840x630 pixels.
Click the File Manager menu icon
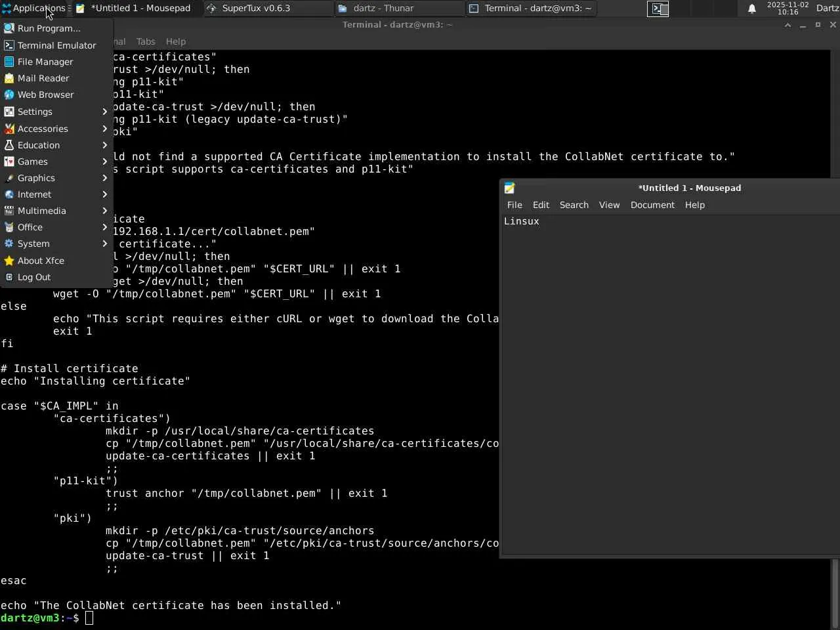[9, 62]
